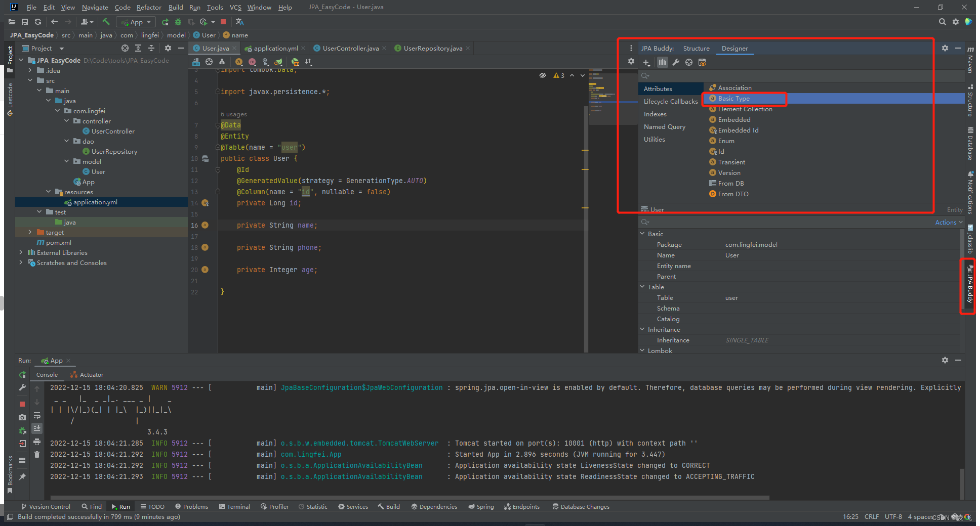Open the Version Control tool window
Screen dimensions: 980x526
pos(46,506)
